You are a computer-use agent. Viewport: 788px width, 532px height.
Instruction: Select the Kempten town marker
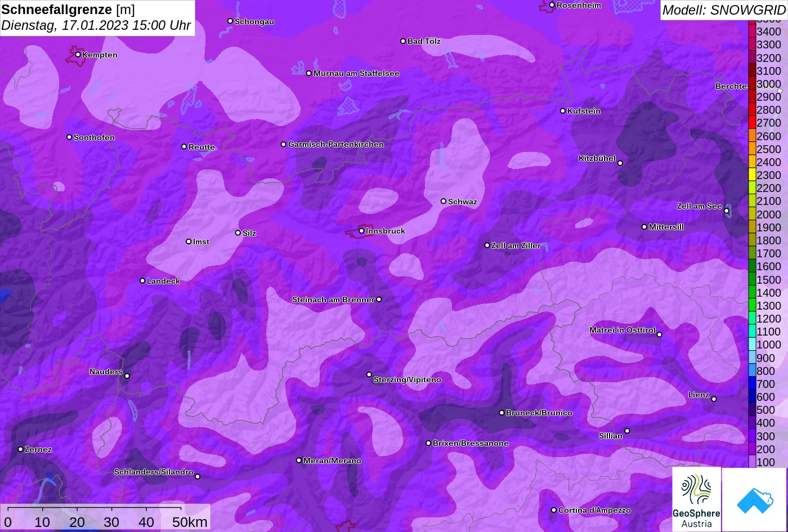(78, 55)
